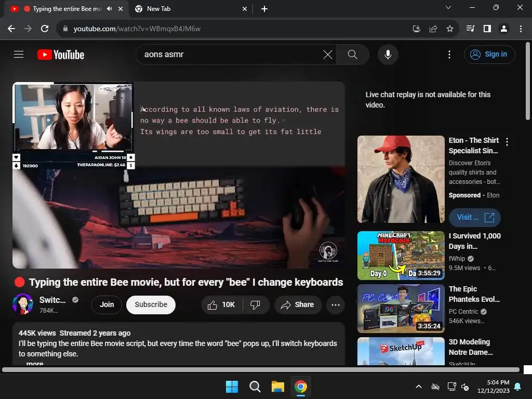
Task: Open Chrome media controls
Action: [x=470, y=29]
